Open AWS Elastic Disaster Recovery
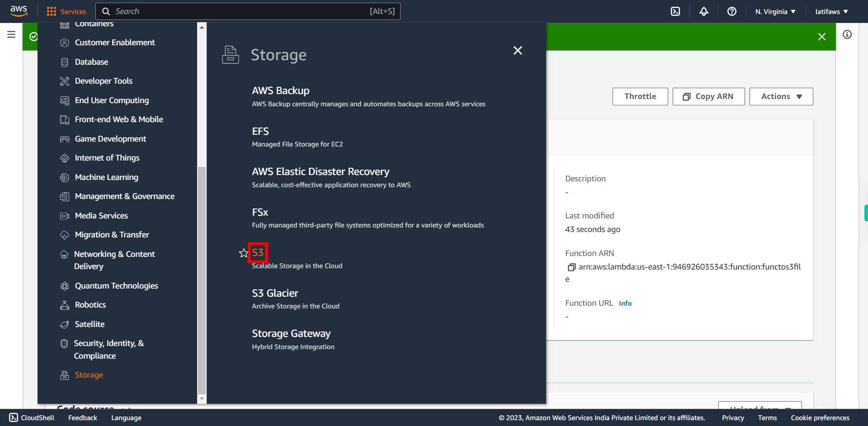 321,171
